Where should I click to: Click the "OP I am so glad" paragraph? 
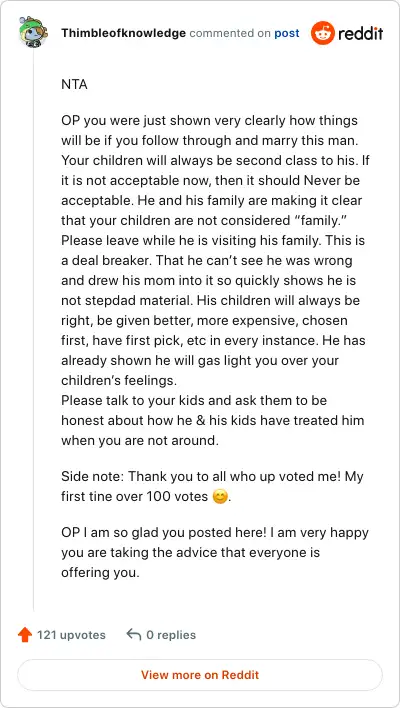coord(215,552)
